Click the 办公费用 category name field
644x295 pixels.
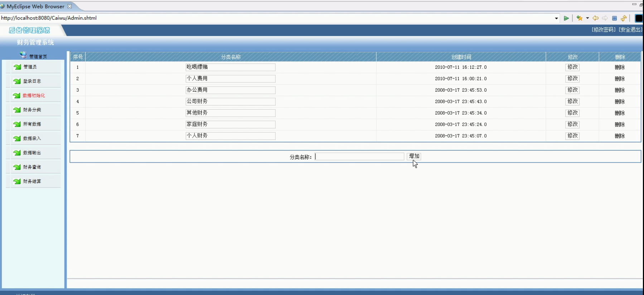[231, 90]
